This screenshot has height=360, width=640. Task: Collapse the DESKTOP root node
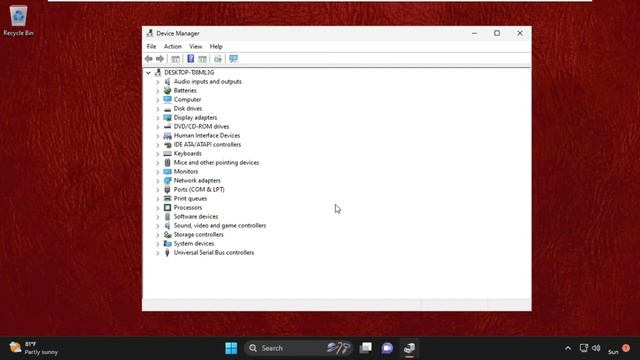pos(149,73)
